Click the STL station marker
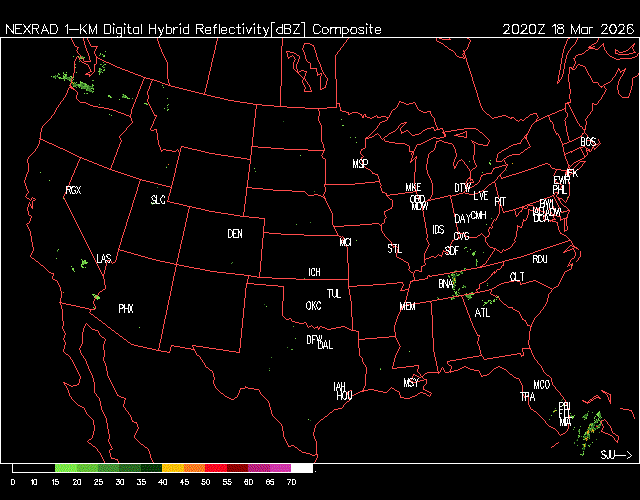This screenshot has width=640, height=500. [x=394, y=247]
